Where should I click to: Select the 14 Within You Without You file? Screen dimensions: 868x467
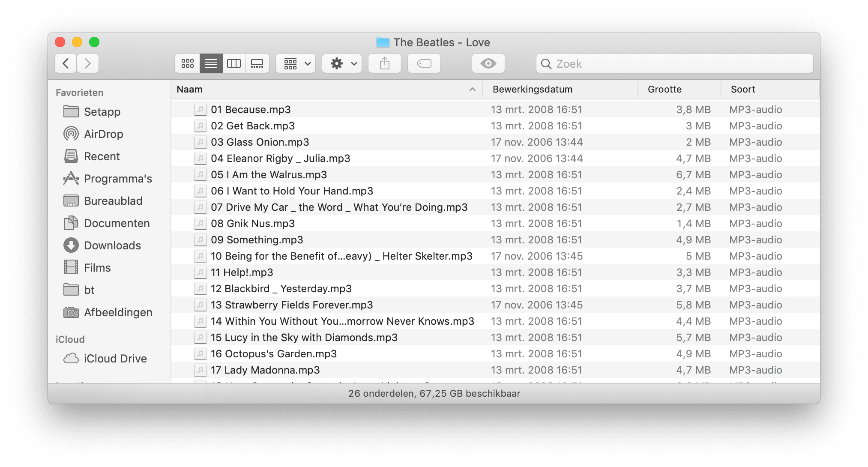click(x=495, y=321)
